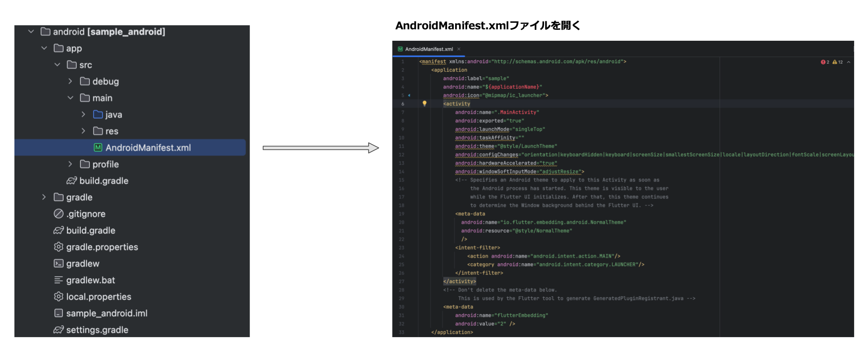The image size is (868, 351).
Task: Click the profile folder icon
Action: pyautogui.click(x=85, y=164)
